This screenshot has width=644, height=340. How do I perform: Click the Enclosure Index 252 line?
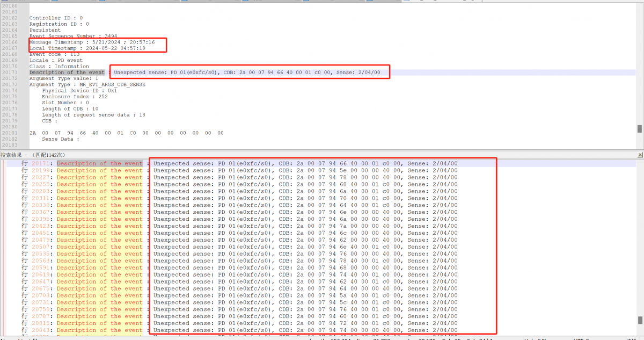coord(75,97)
